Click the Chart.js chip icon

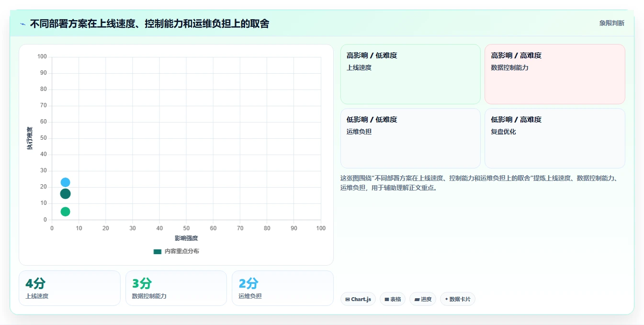coord(348,300)
